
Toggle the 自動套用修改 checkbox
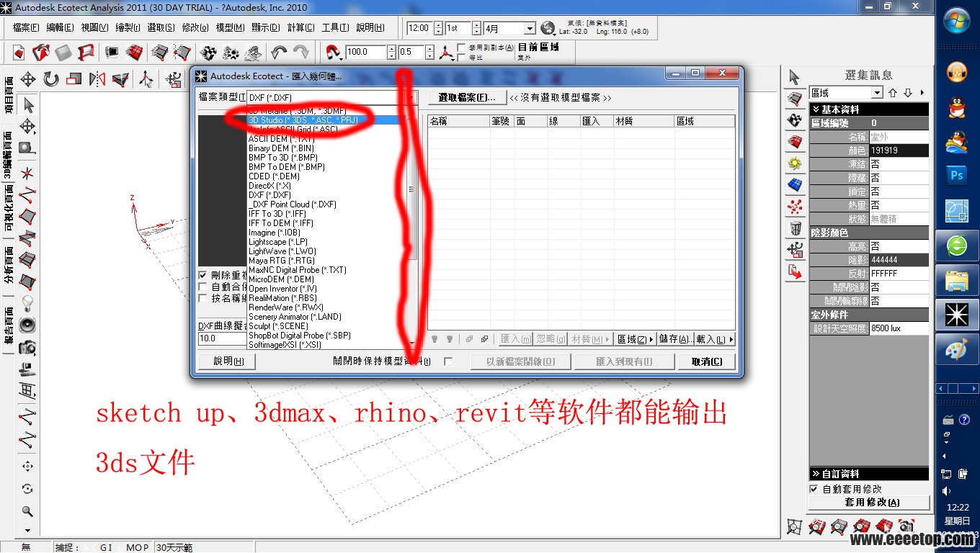pyautogui.click(x=814, y=489)
